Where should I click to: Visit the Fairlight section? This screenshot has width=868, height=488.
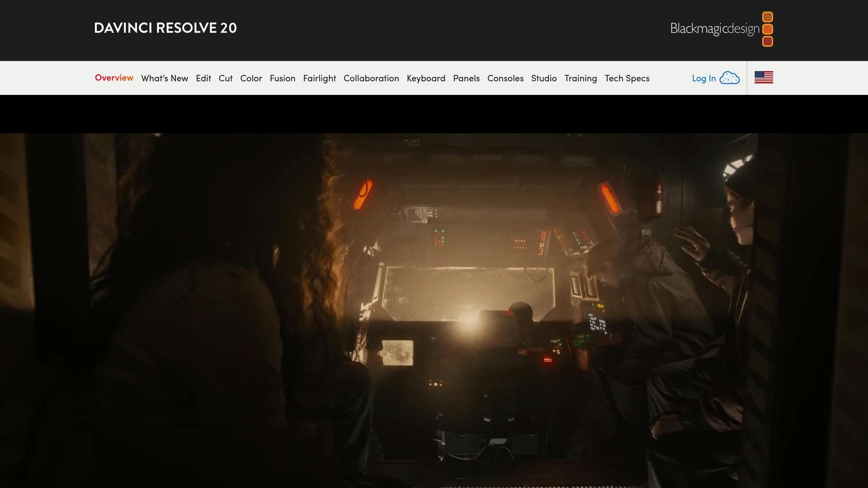click(319, 78)
